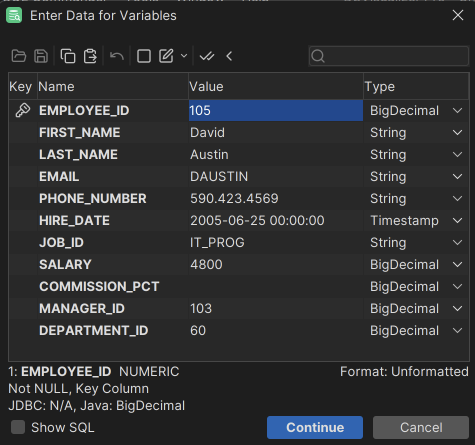Select the value 103 cell

276,308
